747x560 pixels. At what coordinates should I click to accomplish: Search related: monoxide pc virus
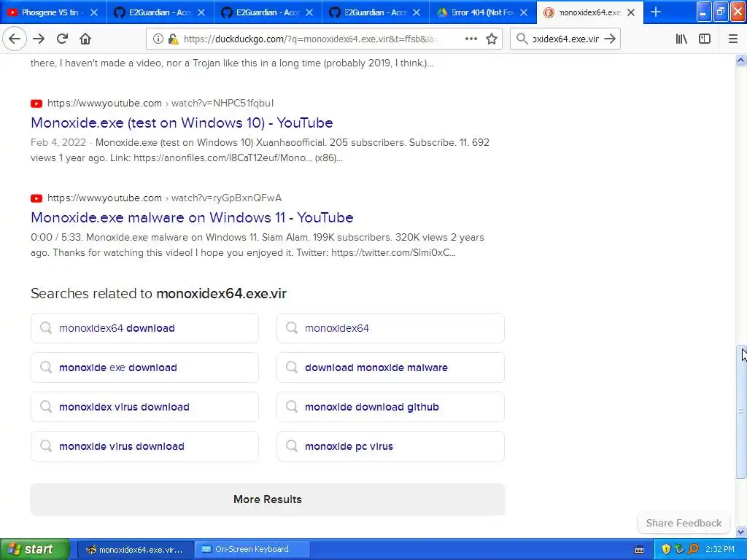click(x=390, y=446)
